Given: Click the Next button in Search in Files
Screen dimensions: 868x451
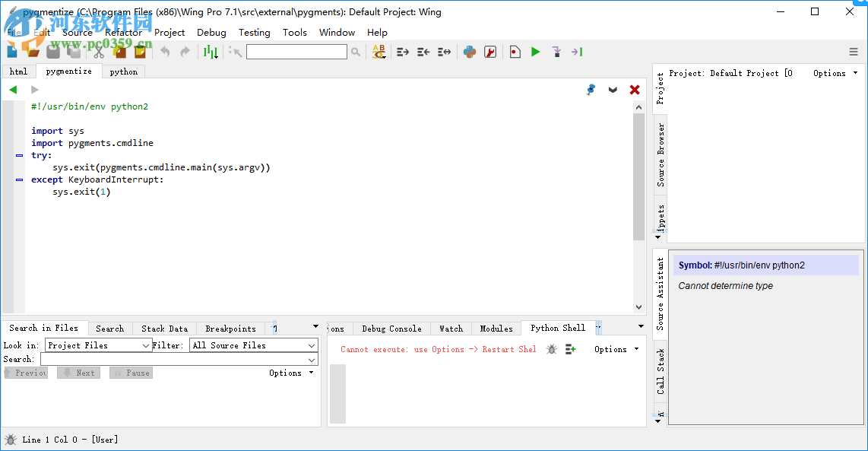Looking at the screenshot, I should coord(78,372).
